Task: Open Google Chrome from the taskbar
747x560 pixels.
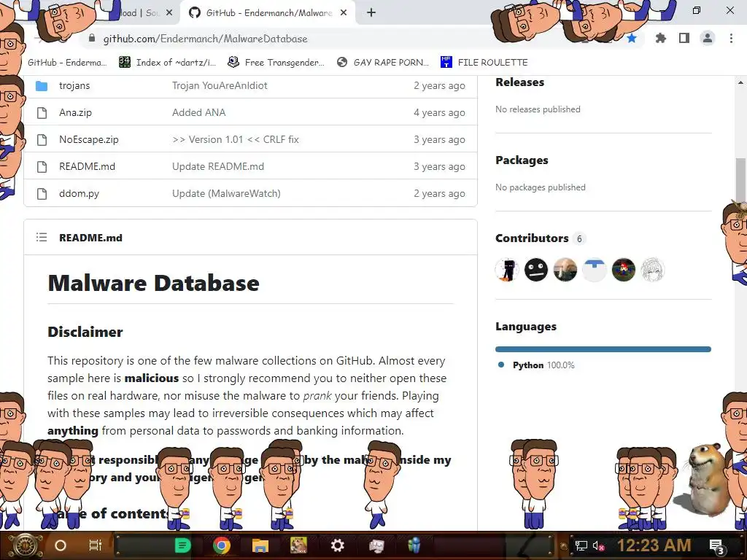Action: [x=221, y=545]
